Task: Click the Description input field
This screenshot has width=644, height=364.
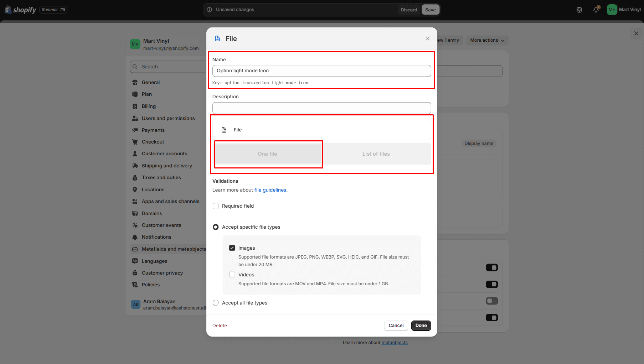Action: tap(321, 108)
